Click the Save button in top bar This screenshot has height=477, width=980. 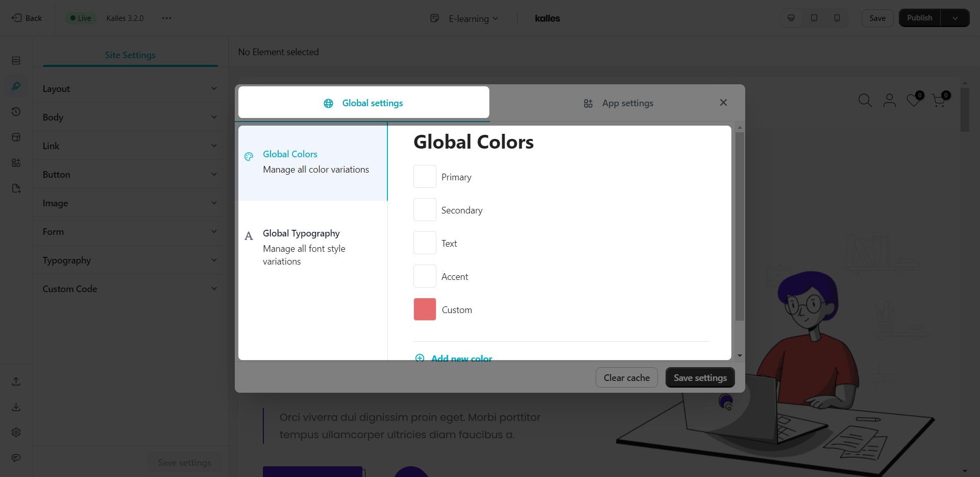click(877, 18)
